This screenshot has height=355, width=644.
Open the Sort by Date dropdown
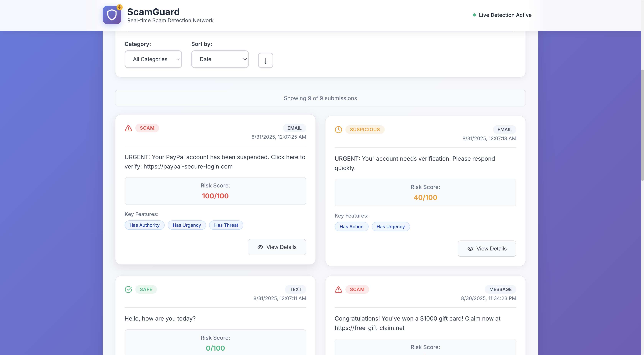(220, 59)
